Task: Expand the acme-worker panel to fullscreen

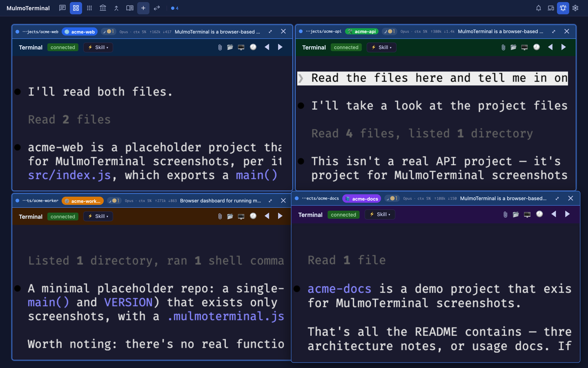Action: coord(270,201)
